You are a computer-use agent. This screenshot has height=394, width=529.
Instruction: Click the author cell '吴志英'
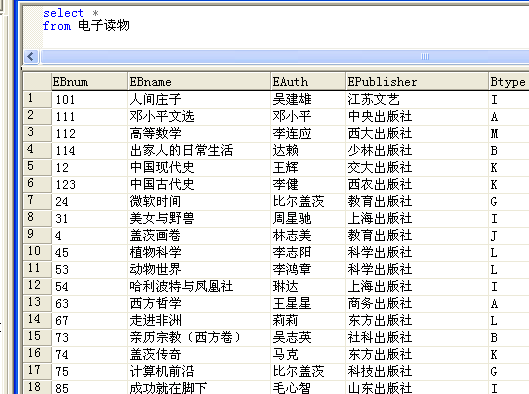click(x=308, y=337)
